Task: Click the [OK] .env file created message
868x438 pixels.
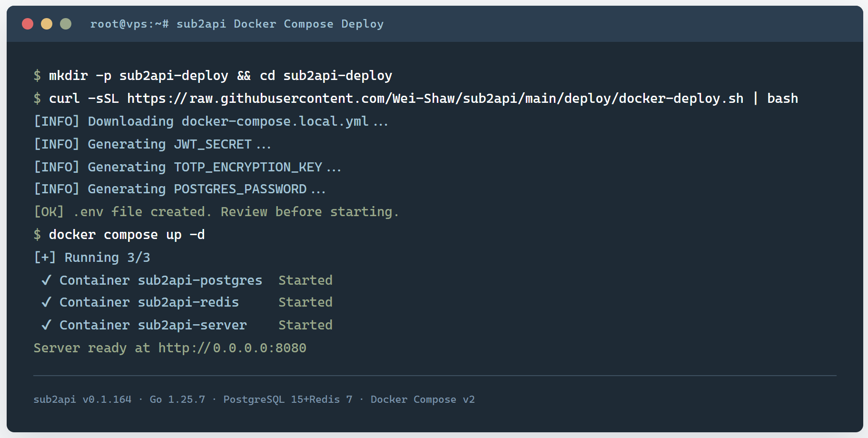Action: point(216,212)
